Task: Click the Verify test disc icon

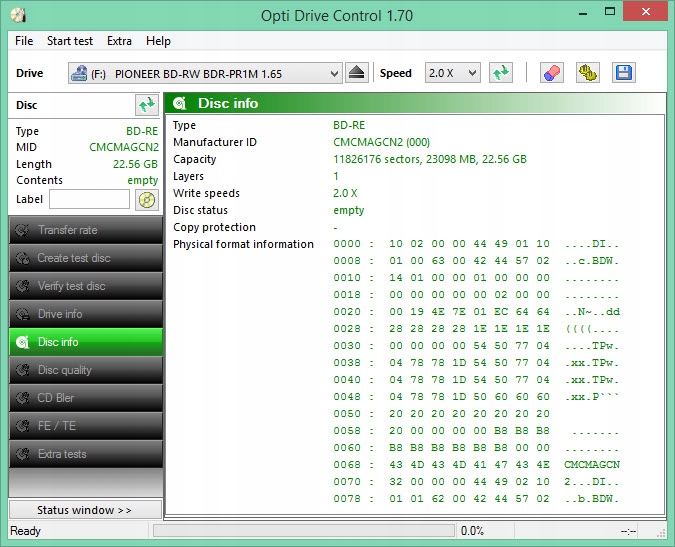Action: coord(22,286)
